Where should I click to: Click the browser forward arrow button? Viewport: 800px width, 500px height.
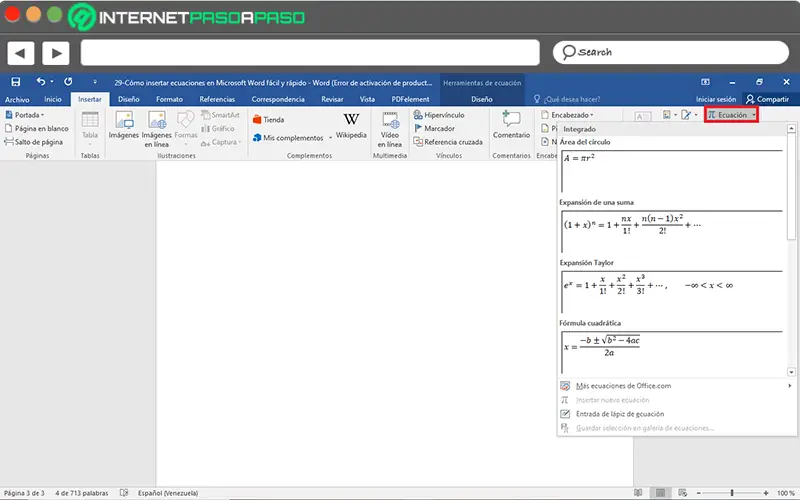click(56, 53)
